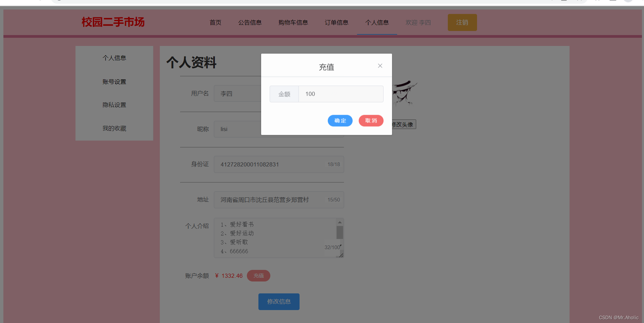Open 账号设置 in the sidebar
644x323 pixels.
[114, 81]
